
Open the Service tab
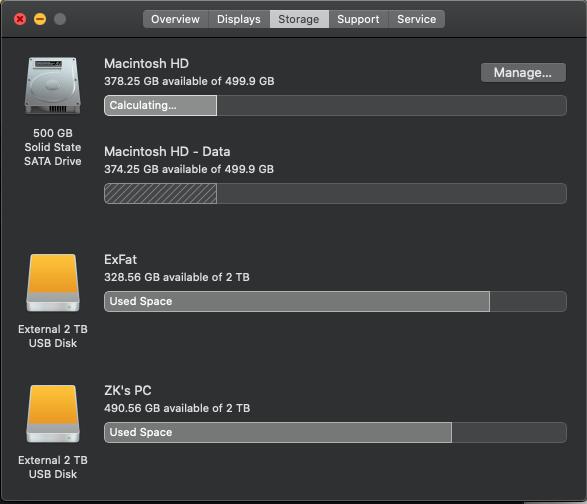point(417,19)
